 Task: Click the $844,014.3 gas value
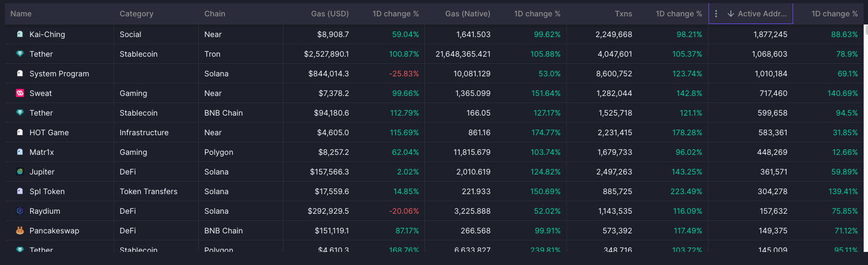click(x=328, y=74)
